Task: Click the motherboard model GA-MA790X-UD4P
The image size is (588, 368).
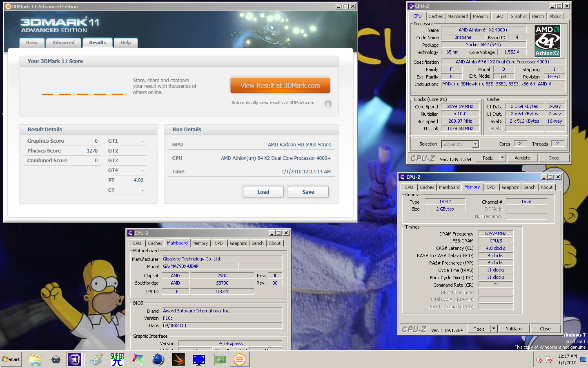Action: click(200, 266)
